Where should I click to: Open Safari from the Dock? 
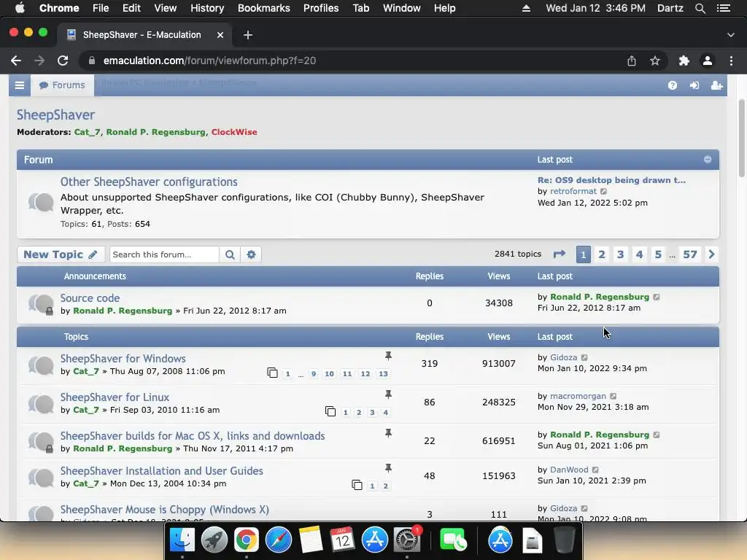click(278, 540)
